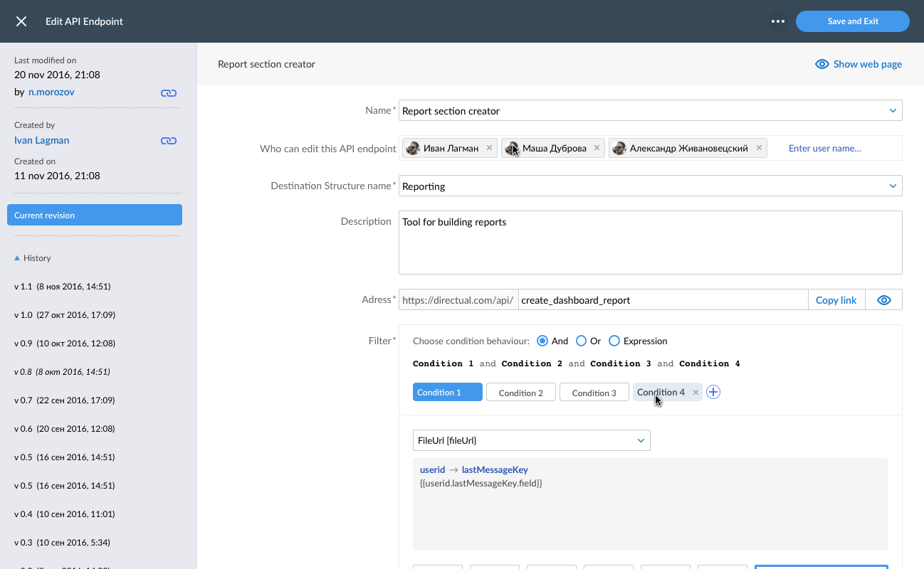Open revision v 0.8 from history
This screenshot has height=569, width=924.
tap(62, 372)
